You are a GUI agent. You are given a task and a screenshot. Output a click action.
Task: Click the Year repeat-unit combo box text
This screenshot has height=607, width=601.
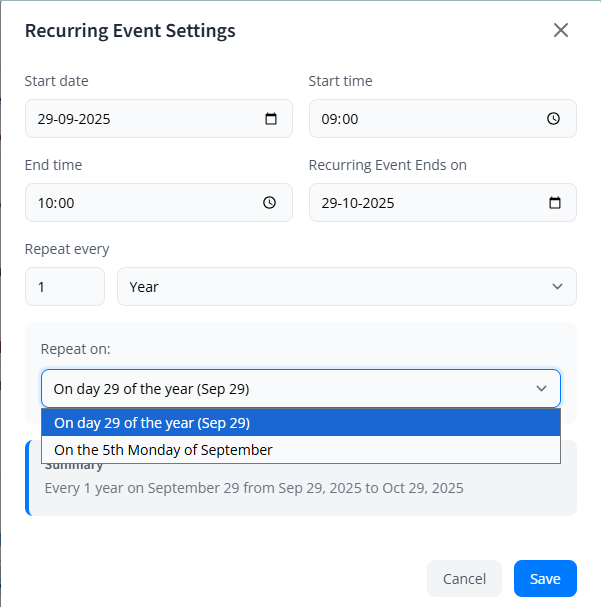(145, 287)
